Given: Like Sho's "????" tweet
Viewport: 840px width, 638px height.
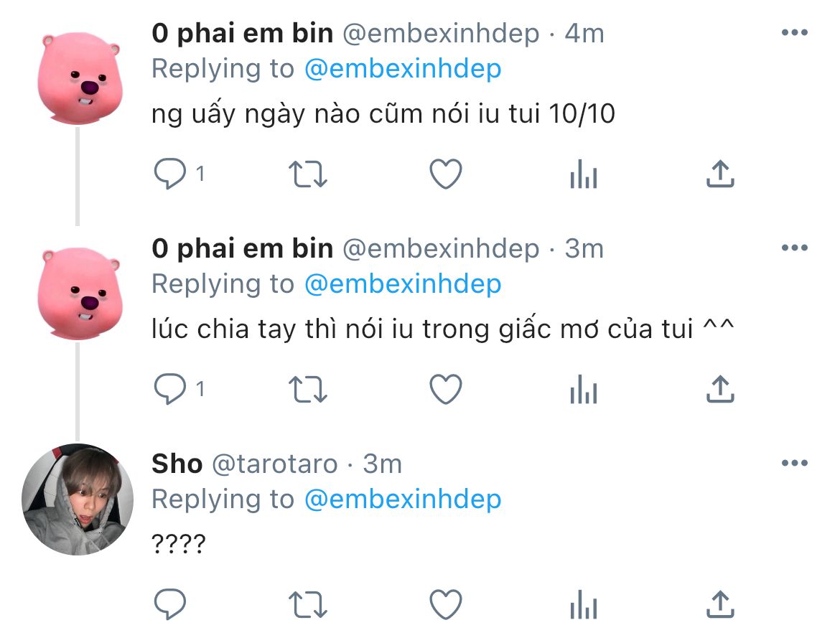Looking at the screenshot, I should [x=446, y=604].
